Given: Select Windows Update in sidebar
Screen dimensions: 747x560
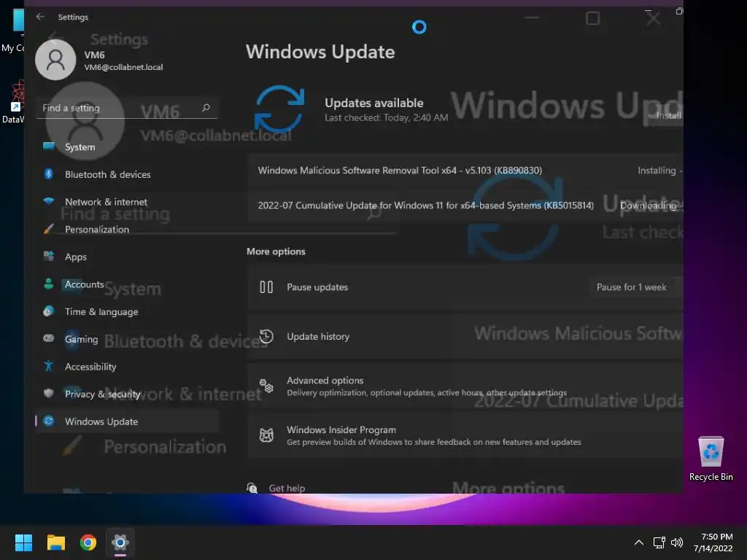Looking at the screenshot, I should coord(127,421).
